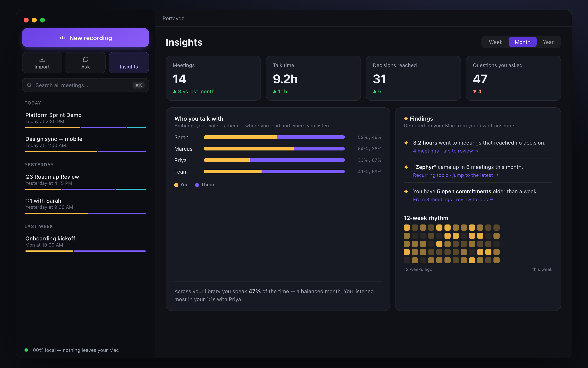Viewport: 588px width, 368px height.
Task: Open the Onboarding kickoff meeting
Action: coord(86,243)
